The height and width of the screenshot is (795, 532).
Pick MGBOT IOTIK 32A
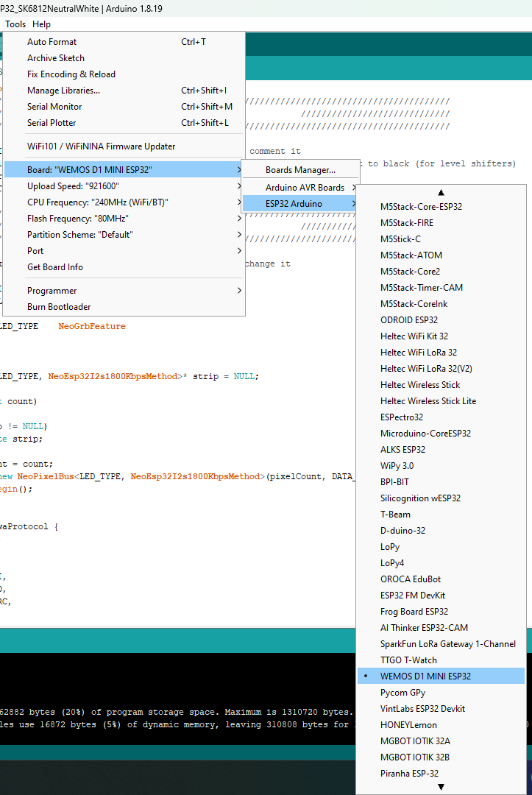441,741
